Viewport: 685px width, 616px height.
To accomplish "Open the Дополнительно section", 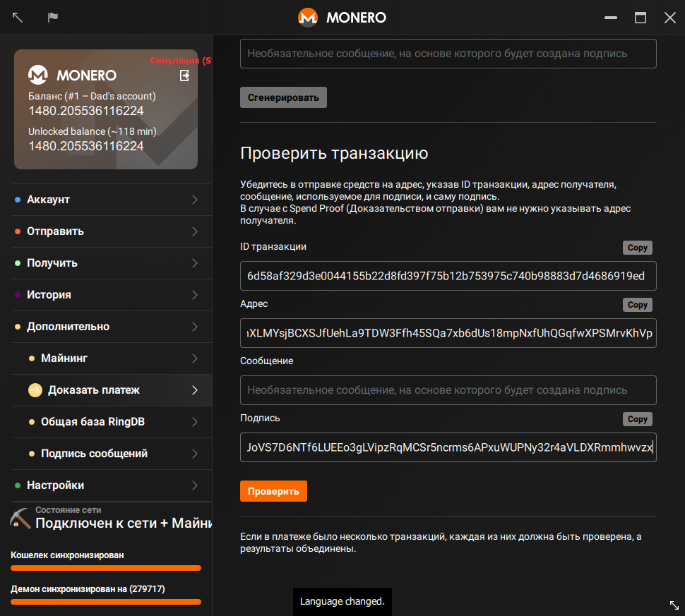I will point(112,327).
